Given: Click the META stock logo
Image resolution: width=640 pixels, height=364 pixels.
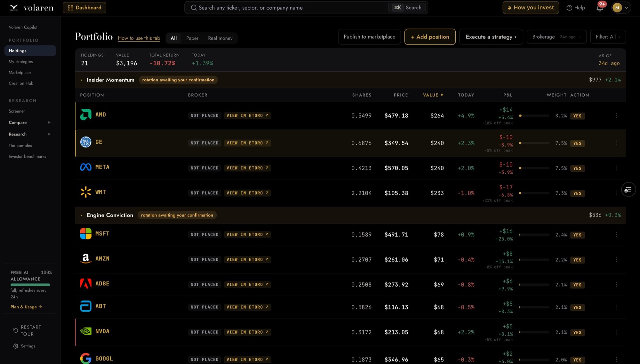Looking at the screenshot, I should pos(85,167).
